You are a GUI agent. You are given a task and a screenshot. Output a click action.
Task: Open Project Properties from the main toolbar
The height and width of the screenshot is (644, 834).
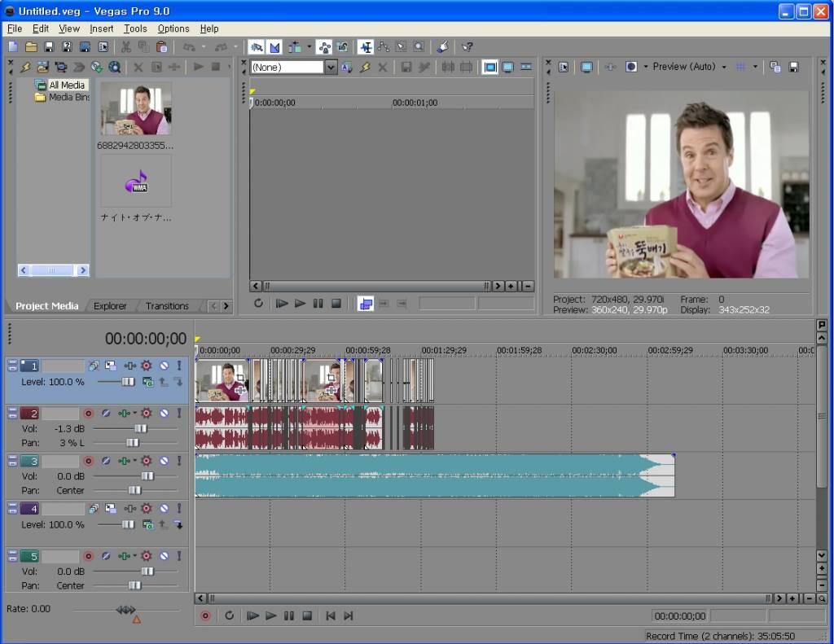(103, 47)
